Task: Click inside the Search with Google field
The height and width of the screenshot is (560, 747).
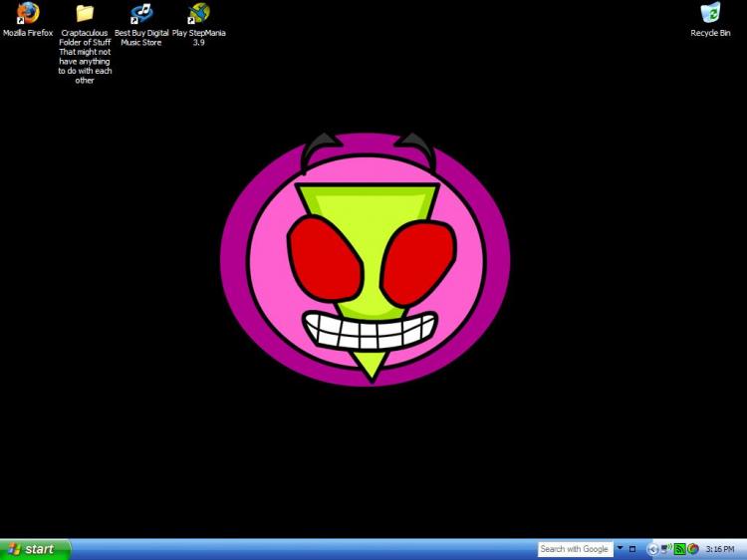Action: click(x=575, y=549)
